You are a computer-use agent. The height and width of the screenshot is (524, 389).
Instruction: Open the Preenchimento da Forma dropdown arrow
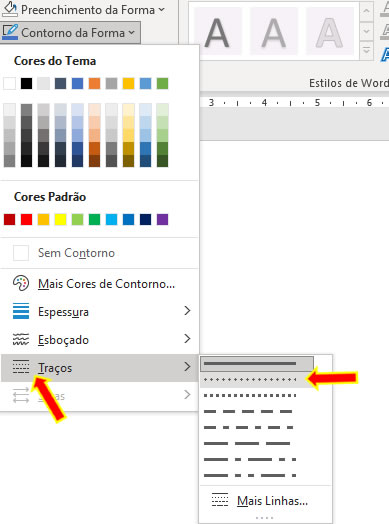[x=162, y=10]
